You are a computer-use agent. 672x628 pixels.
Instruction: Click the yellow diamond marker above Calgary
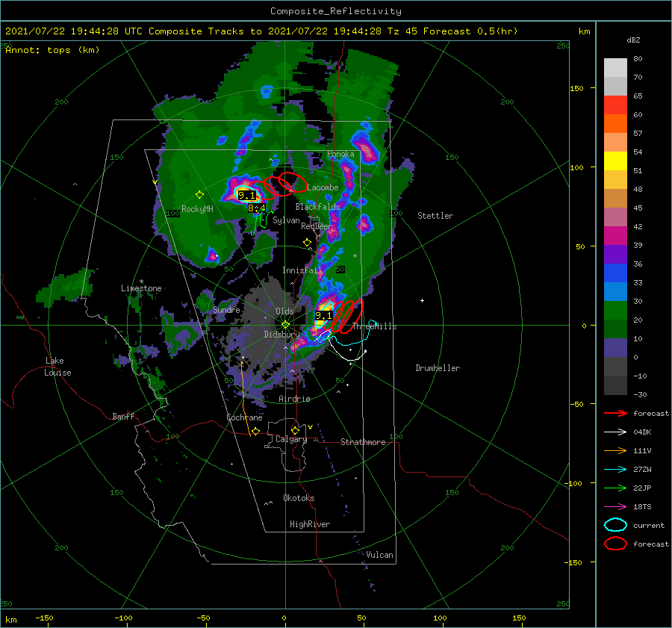(295, 430)
